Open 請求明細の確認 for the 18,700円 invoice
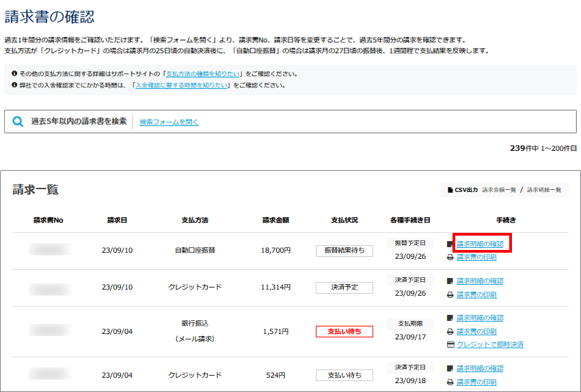 (x=480, y=244)
